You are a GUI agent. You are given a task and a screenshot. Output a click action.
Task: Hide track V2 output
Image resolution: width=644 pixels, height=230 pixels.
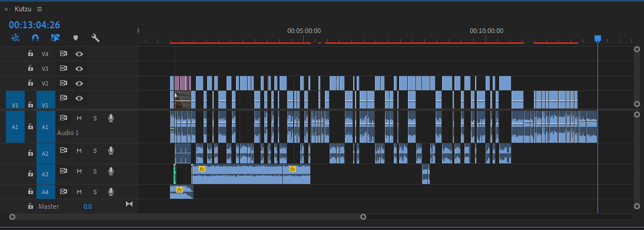point(79,84)
